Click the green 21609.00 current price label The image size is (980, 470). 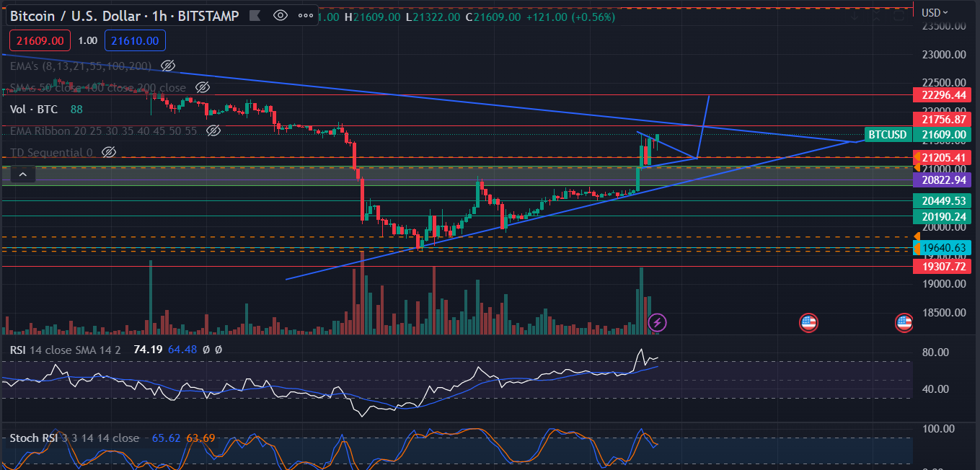[x=943, y=134]
